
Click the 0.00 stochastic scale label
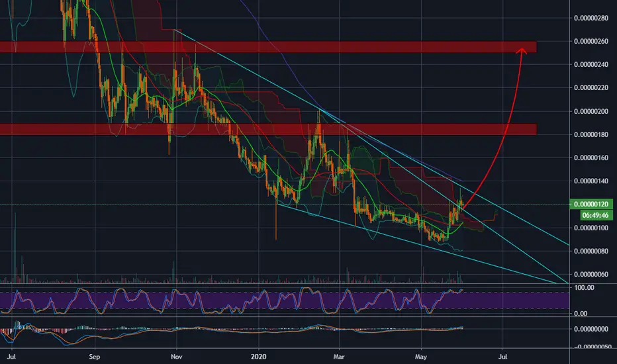tap(581, 314)
